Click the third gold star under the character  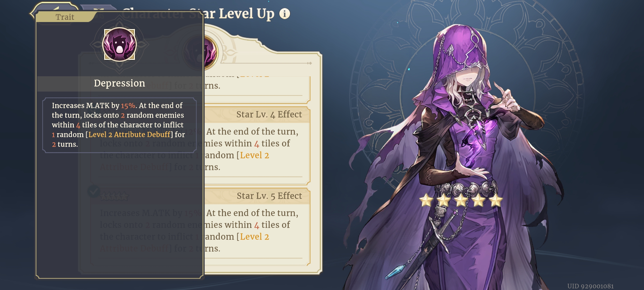[461, 200]
